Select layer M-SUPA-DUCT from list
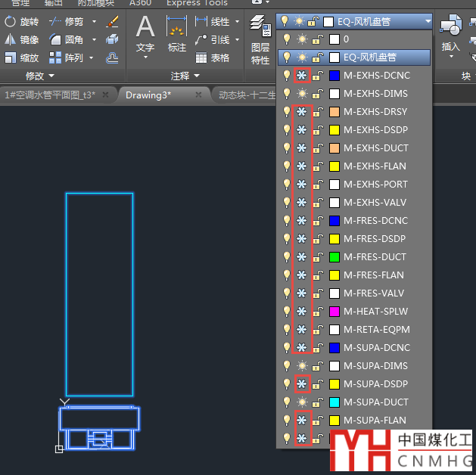 376,402
